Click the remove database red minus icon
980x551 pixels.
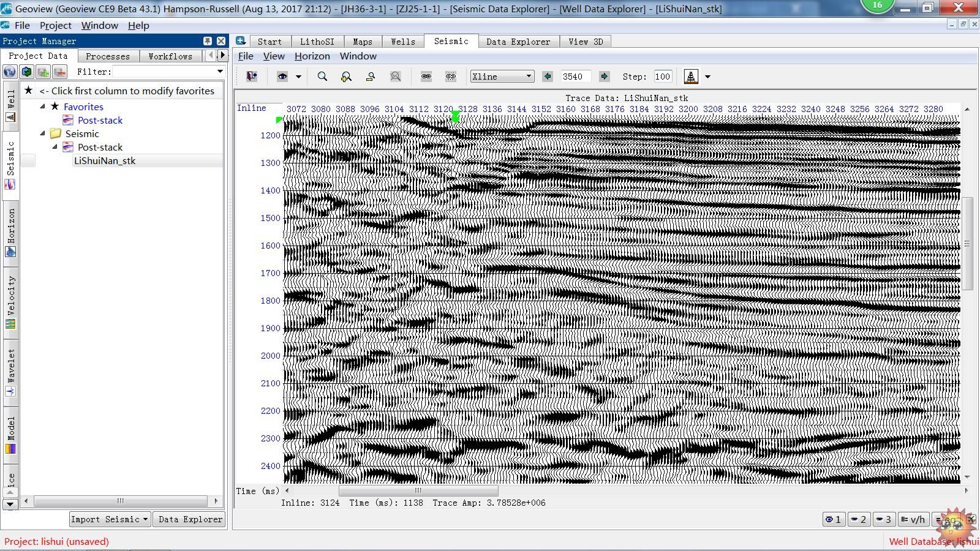(59, 72)
